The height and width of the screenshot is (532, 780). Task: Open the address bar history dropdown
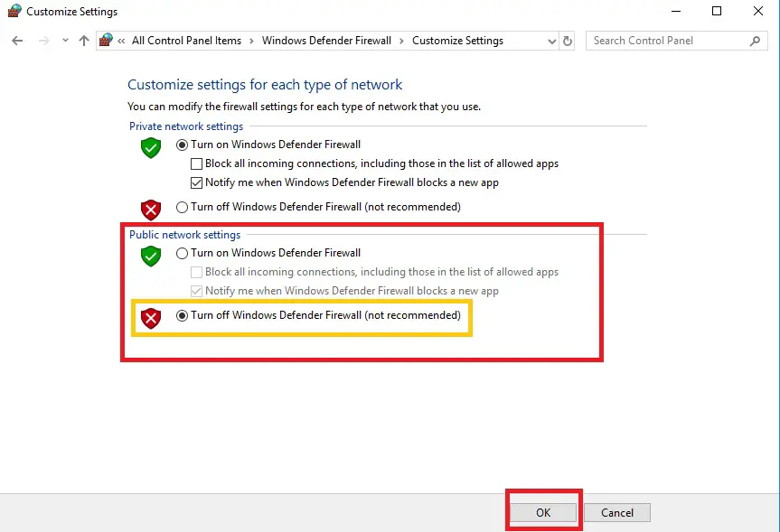551,42
